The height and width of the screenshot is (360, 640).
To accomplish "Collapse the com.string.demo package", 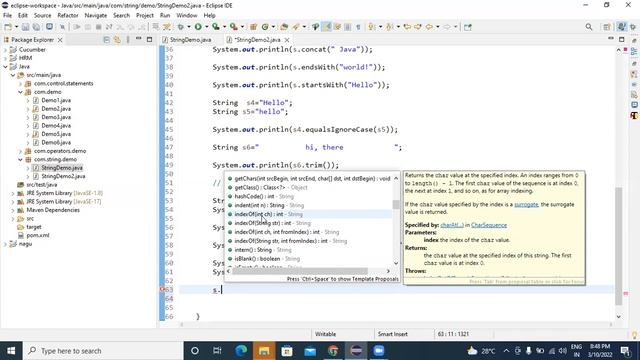I will click(20, 160).
